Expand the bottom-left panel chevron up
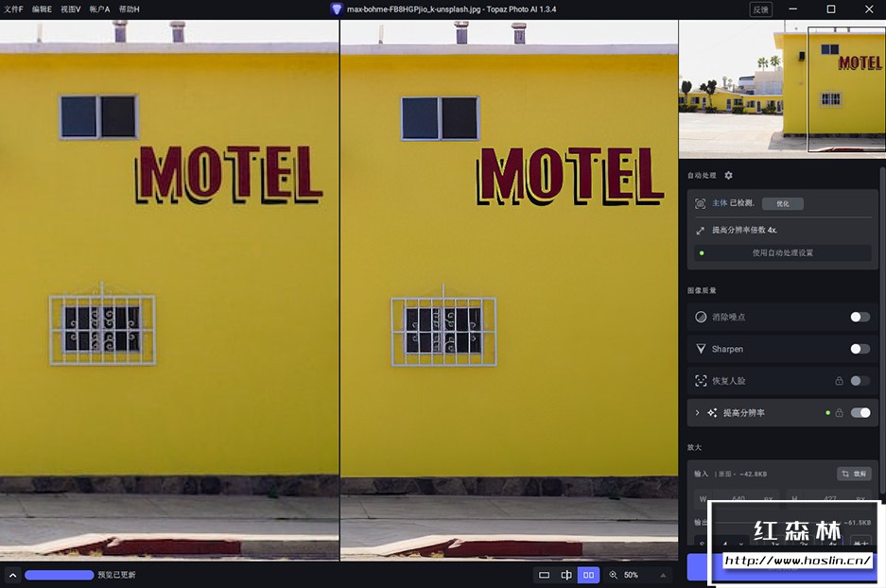This screenshot has height=588, width=886. pyautogui.click(x=12, y=575)
